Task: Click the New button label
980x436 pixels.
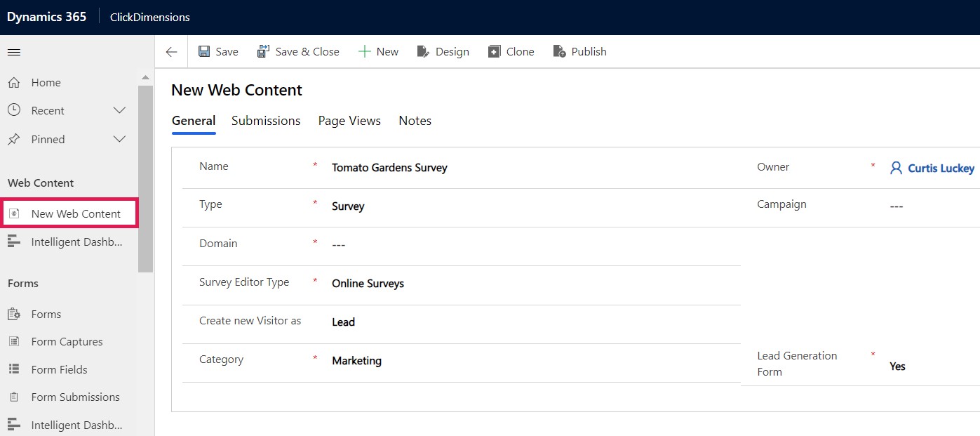Action: [387, 52]
